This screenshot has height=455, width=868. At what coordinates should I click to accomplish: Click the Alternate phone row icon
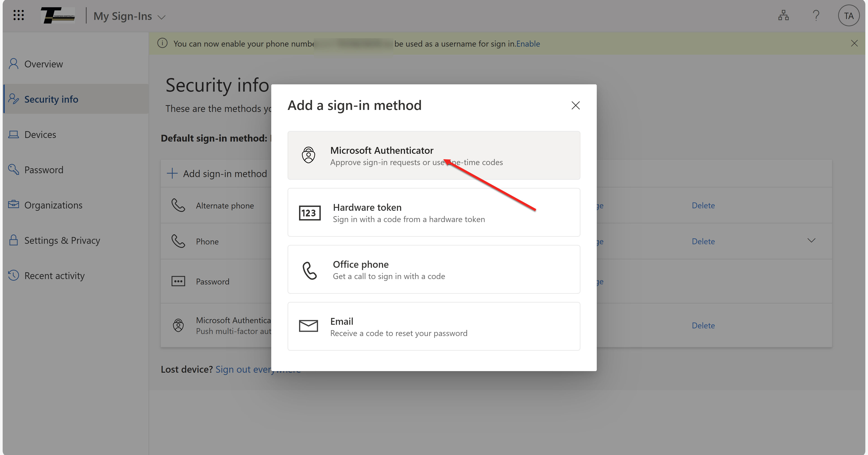(178, 205)
